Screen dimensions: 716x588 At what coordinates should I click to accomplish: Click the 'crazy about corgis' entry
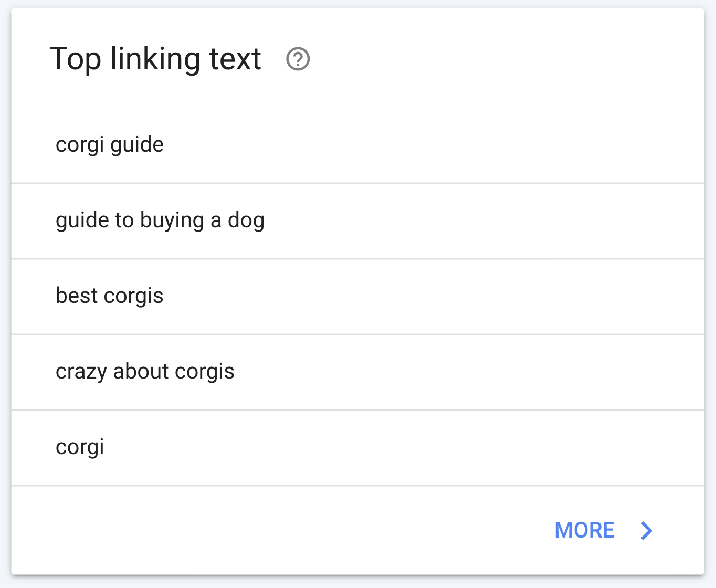click(x=145, y=372)
